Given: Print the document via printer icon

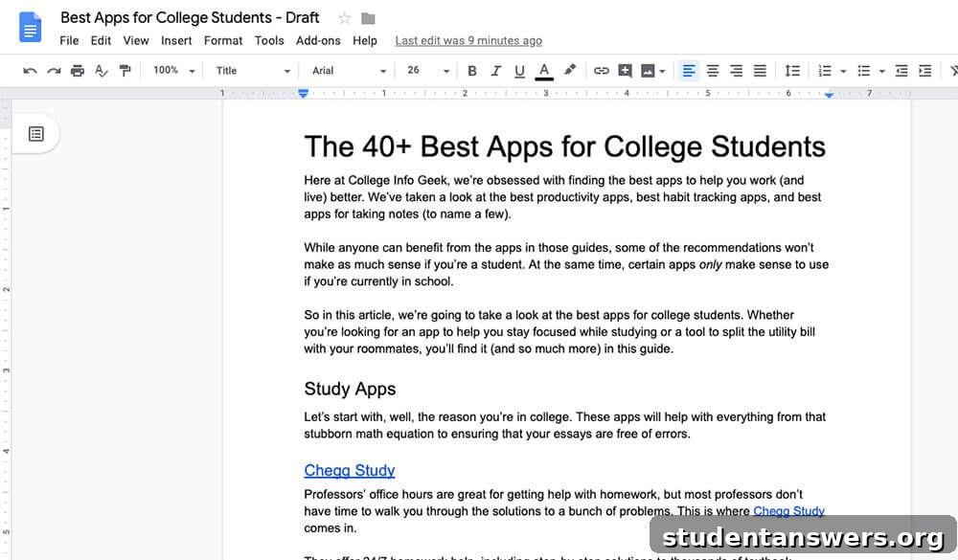Looking at the screenshot, I should (77, 71).
